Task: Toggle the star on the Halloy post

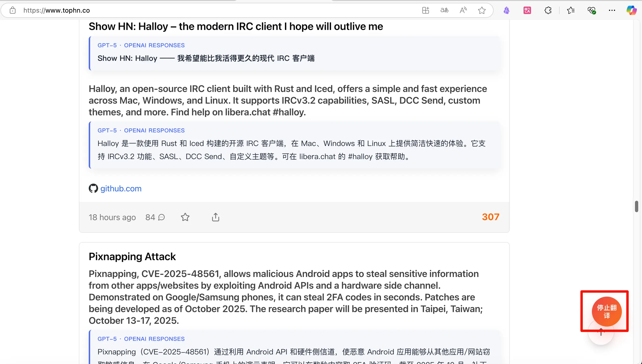Action: (185, 217)
